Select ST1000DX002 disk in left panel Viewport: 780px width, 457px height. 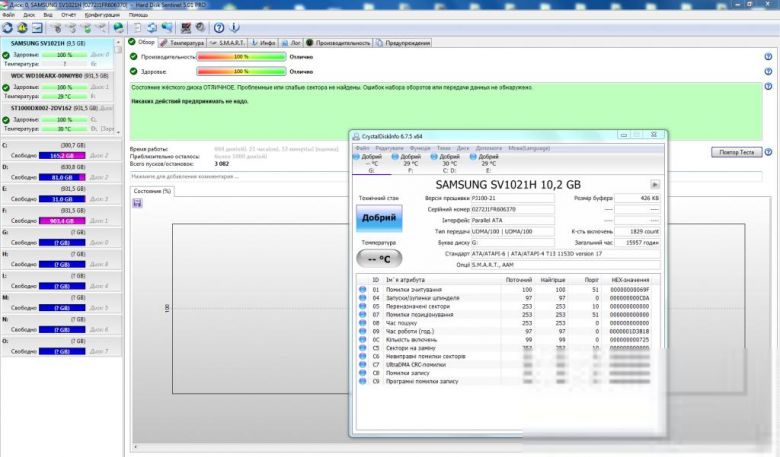[57, 118]
